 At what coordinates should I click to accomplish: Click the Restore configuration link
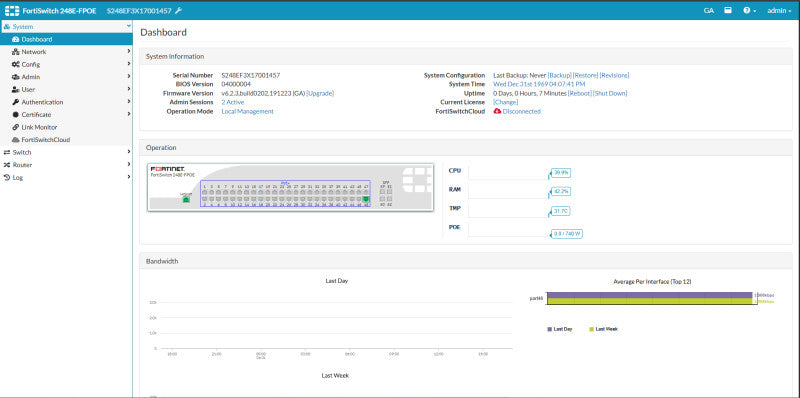[x=585, y=75]
